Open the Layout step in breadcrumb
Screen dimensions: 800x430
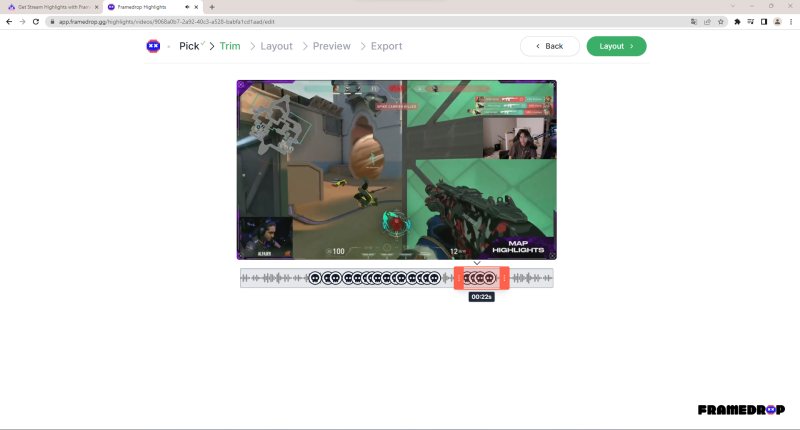pyautogui.click(x=276, y=46)
